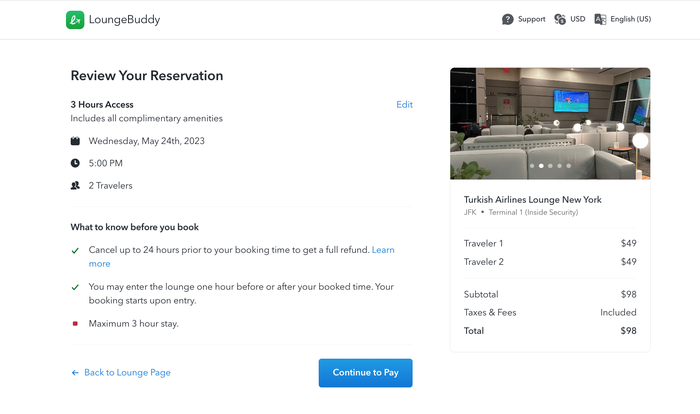Click the Traveler 1 price row
Screen dimensions: 700x414
click(x=550, y=243)
